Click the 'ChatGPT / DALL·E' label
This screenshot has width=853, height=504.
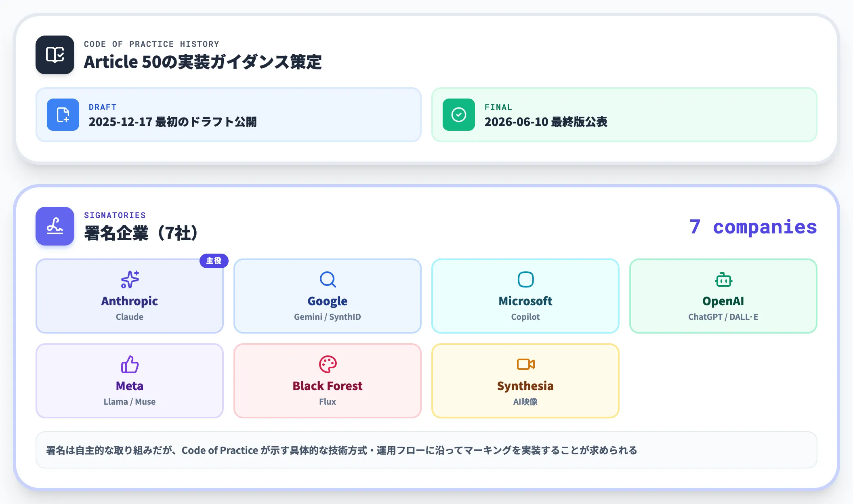723,317
